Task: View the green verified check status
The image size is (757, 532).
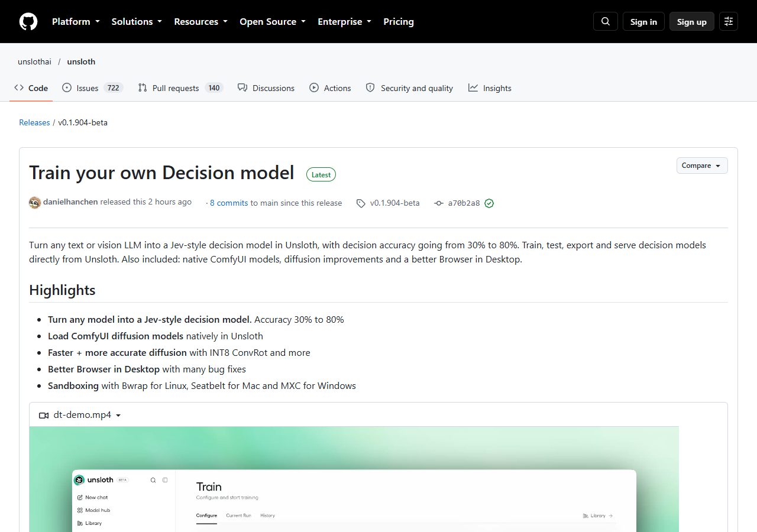Action: [489, 203]
